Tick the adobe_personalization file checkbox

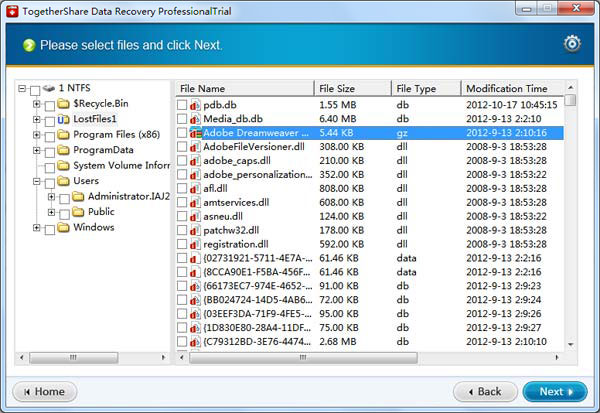pyautogui.click(x=182, y=175)
